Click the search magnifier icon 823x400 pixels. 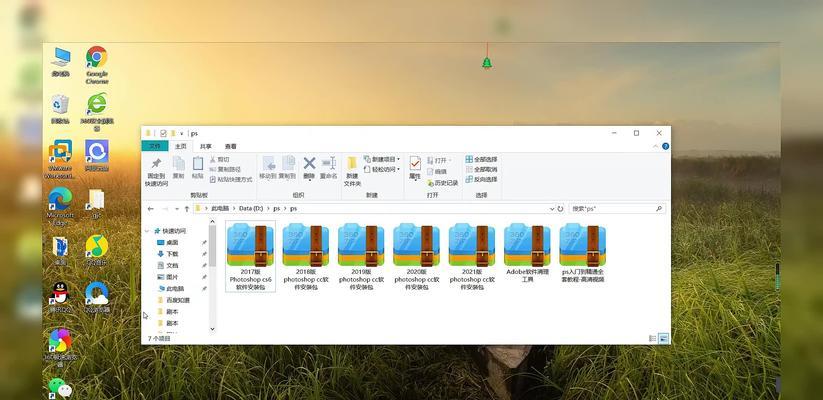pos(659,208)
